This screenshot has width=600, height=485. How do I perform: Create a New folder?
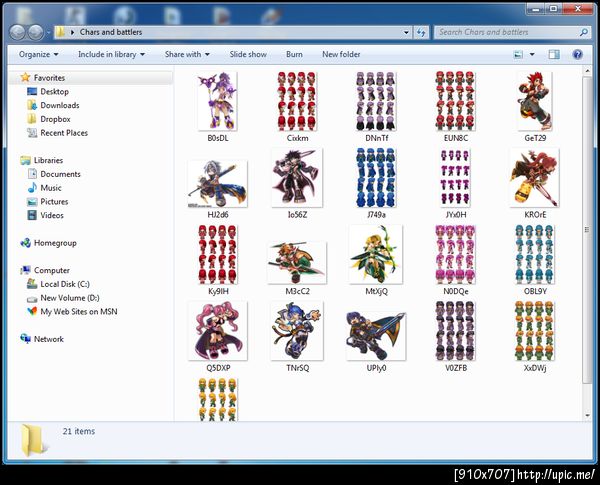tap(341, 54)
